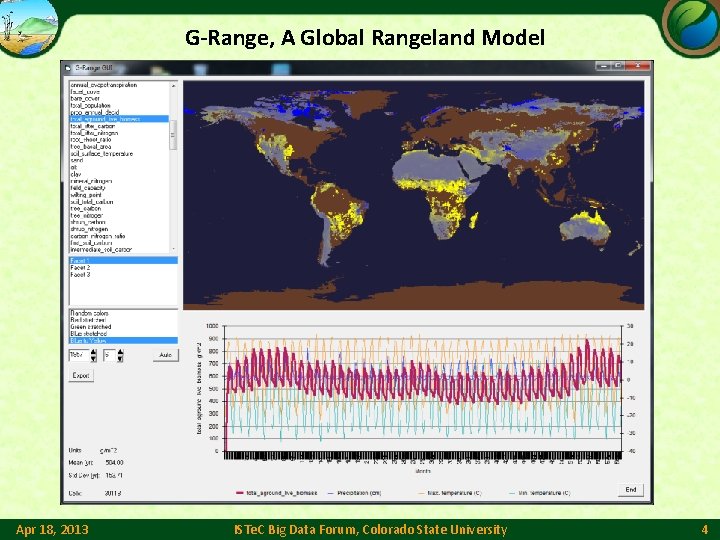Choose the Green stretched palette
This screenshot has width=720, height=540.
pyautogui.click(x=91, y=327)
